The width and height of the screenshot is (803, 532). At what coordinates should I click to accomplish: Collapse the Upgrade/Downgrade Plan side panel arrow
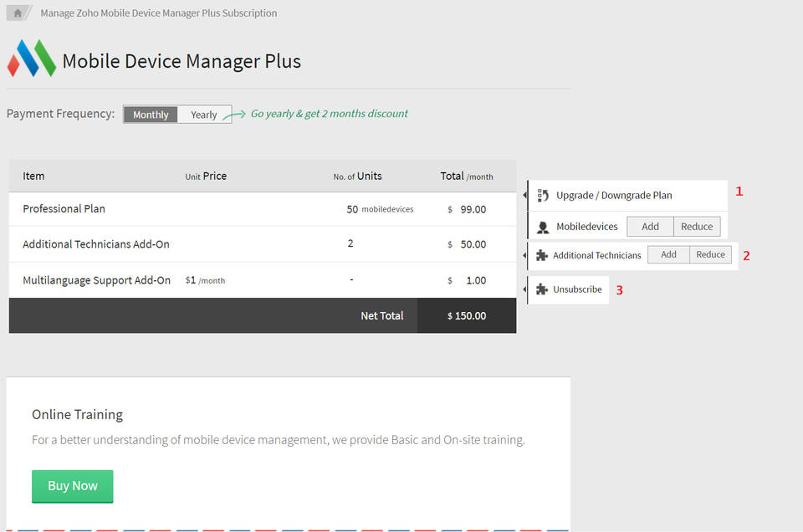(525, 195)
